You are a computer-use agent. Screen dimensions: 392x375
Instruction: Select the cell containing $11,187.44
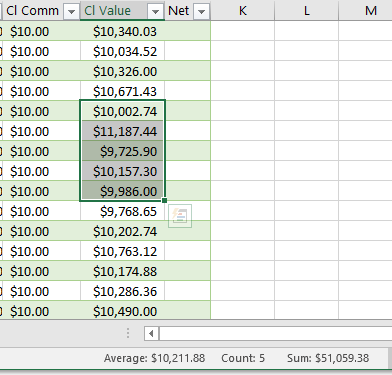pos(122,131)
